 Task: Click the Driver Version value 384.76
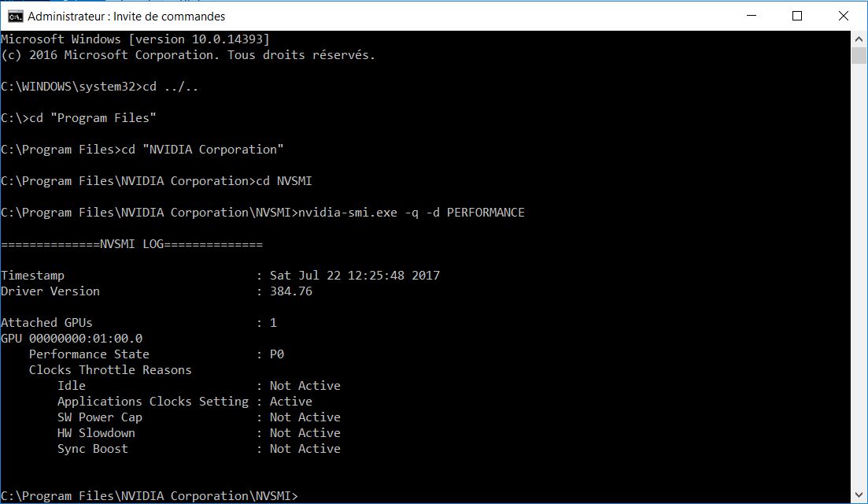tap(290, 291)
